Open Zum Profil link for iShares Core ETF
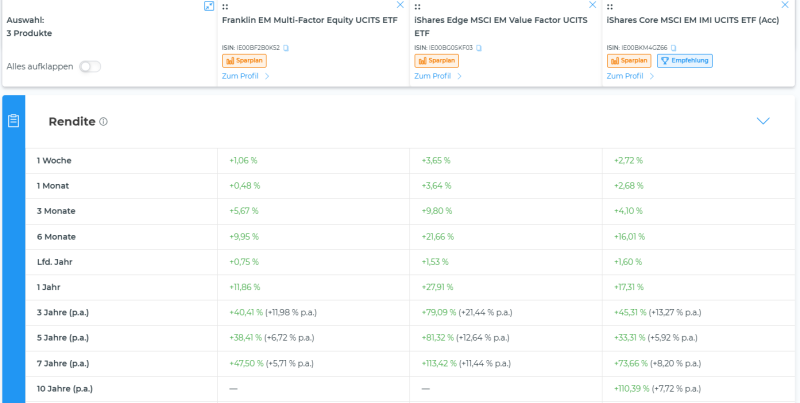 [x=630, y=76]
